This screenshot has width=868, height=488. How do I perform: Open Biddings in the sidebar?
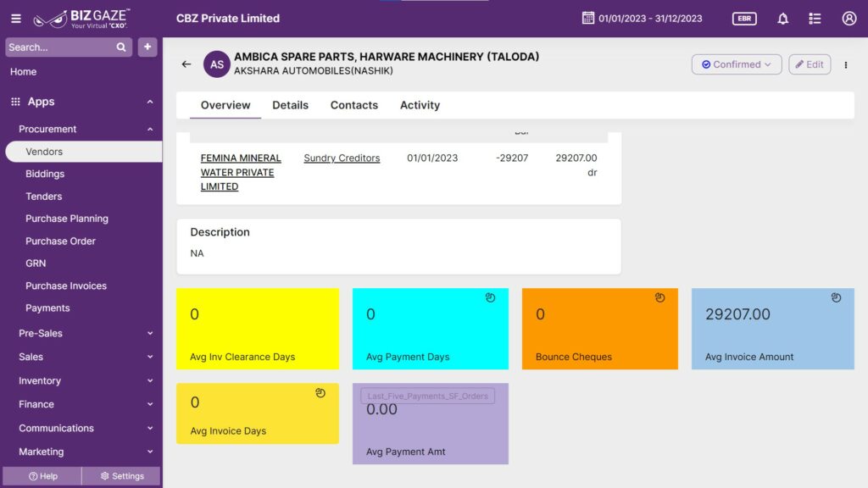click(45, 174)
